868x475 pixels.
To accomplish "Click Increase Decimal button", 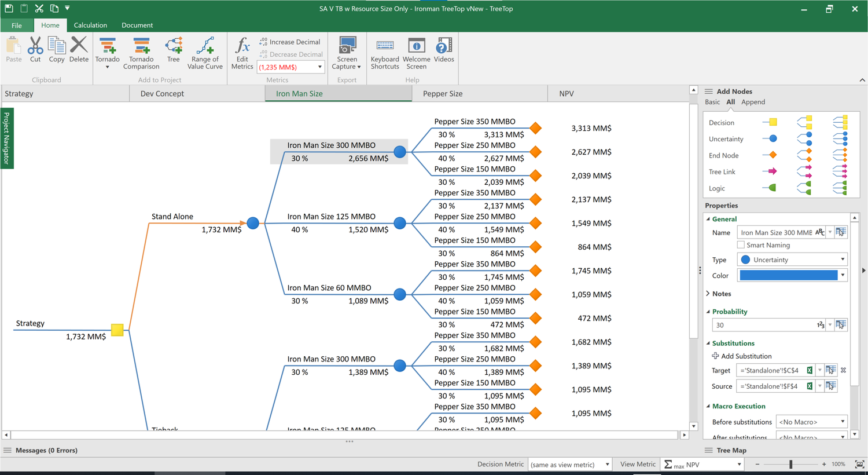I will click(x=289, y=42).
